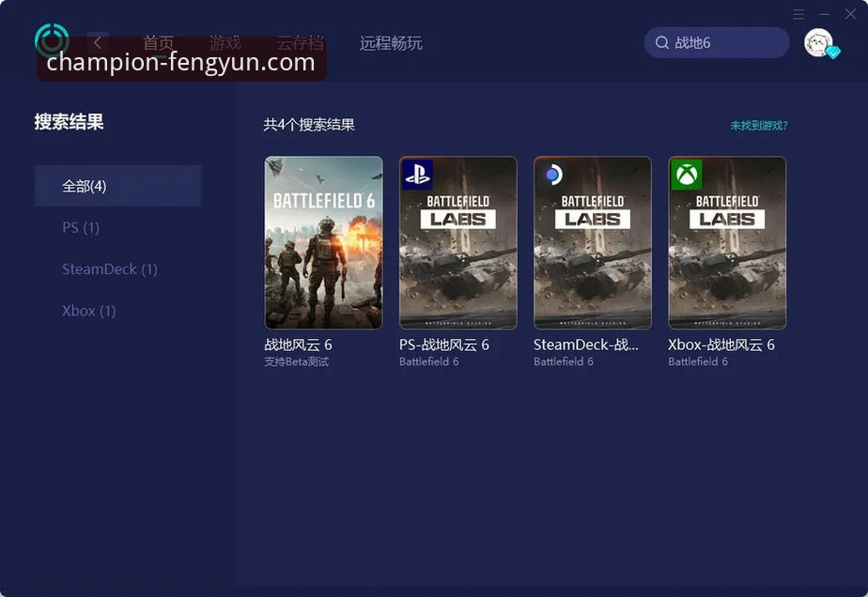Screen dimensions: 868x597
Task: Filter results by PS (1)
Action: 81,227
